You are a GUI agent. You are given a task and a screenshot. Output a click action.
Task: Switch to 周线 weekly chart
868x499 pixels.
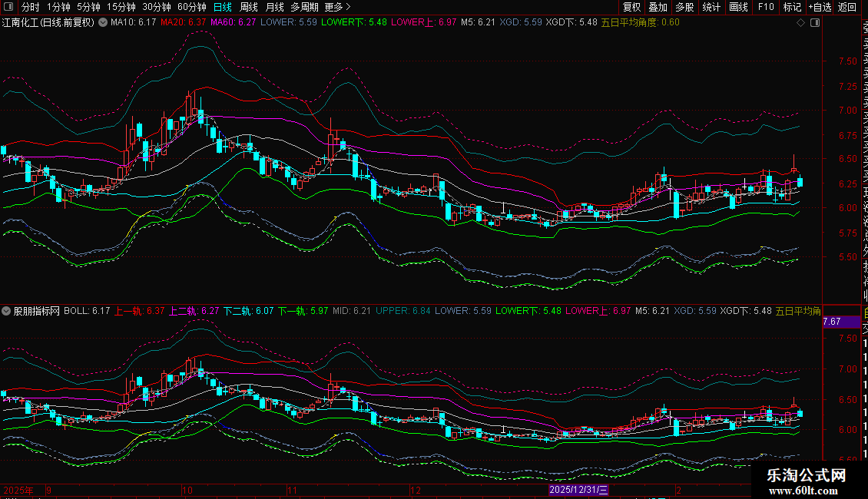[x=249, y=7]
